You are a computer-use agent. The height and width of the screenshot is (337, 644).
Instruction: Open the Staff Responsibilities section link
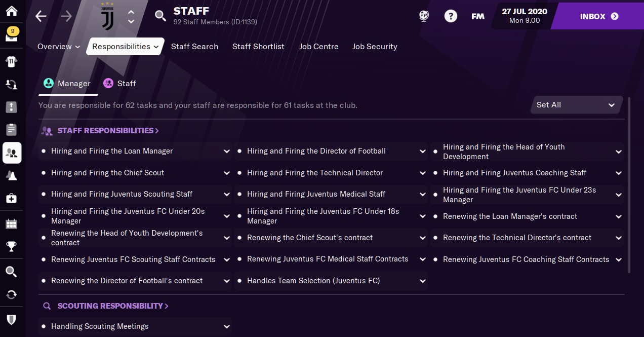click(108, 131)
